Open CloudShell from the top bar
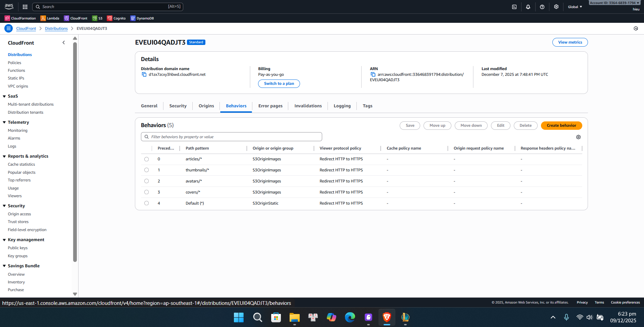The height and width of the screenshot is (327, 644). (514, 7)
